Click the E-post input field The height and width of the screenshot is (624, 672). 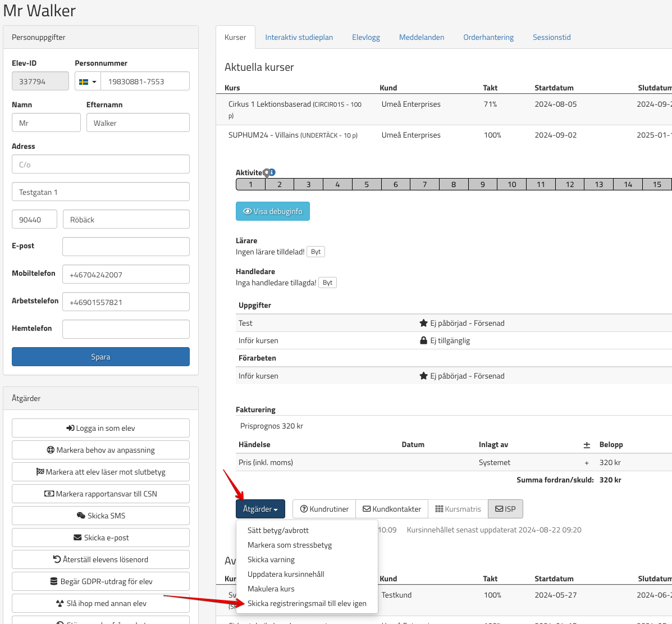126,247
